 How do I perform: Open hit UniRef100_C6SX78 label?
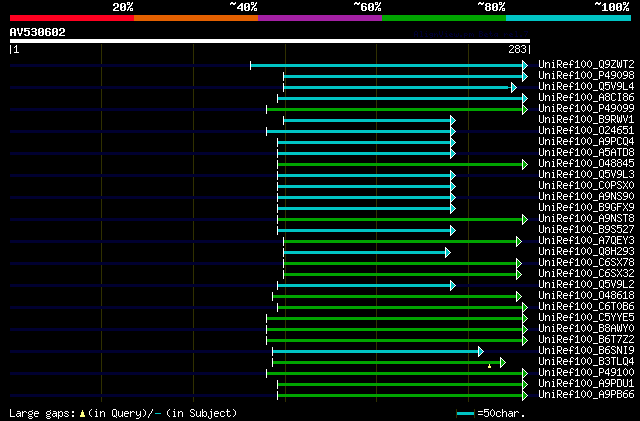point(586,263)
